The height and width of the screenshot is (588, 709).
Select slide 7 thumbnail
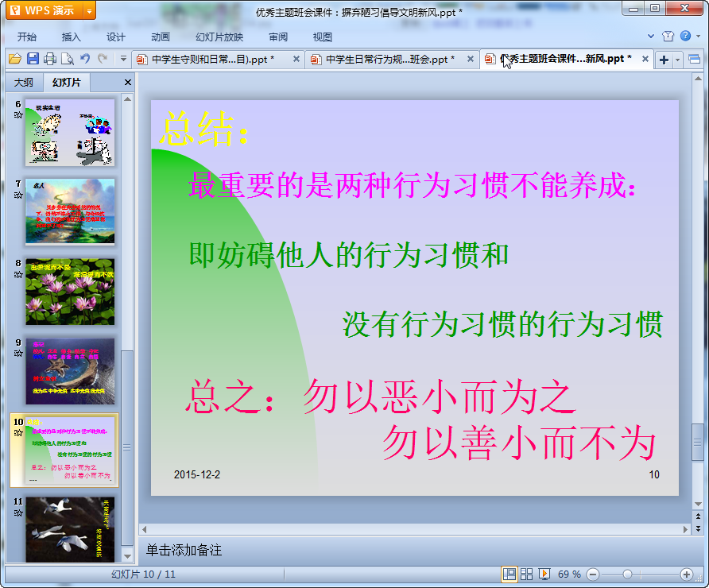click(x=70, y=212)
